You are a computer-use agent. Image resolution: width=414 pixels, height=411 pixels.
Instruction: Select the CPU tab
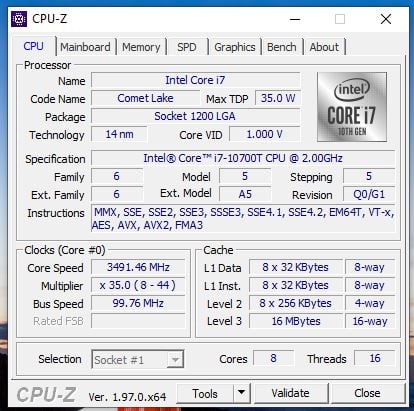coord(33,46)
